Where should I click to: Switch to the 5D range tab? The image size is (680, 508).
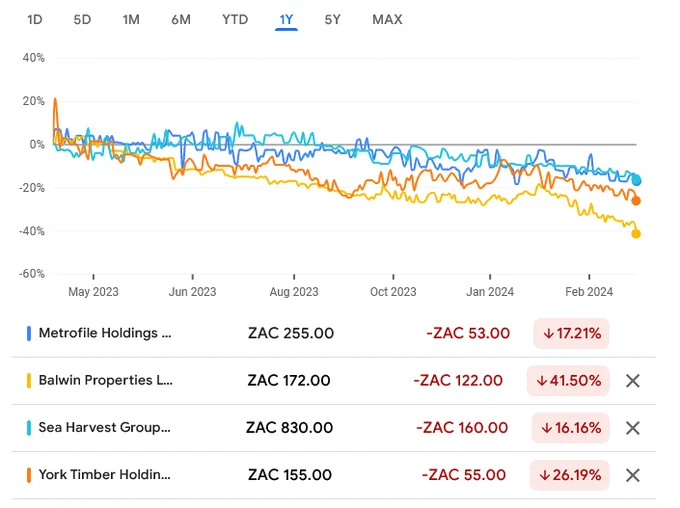click(82, 20)
